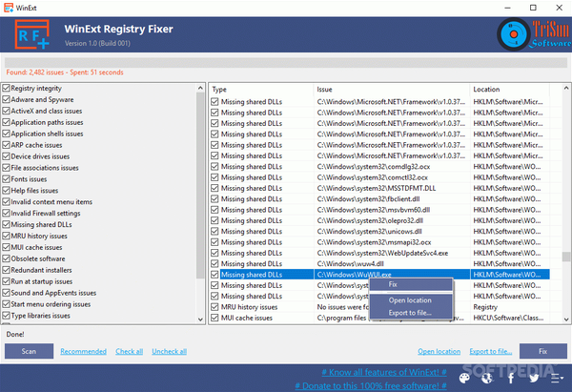This screenshot has width=572, height=392.
Task: Click results list scroll-up arrow
Action: coord(566,88)
